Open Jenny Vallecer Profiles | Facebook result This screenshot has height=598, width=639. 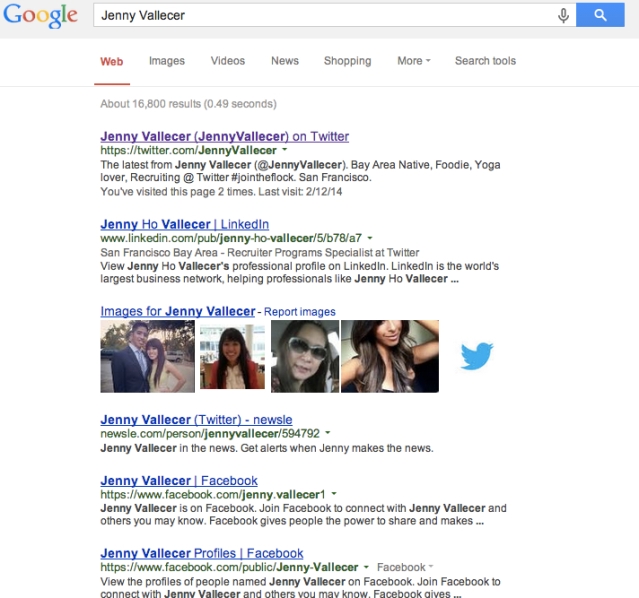click(x=202, y=553)
